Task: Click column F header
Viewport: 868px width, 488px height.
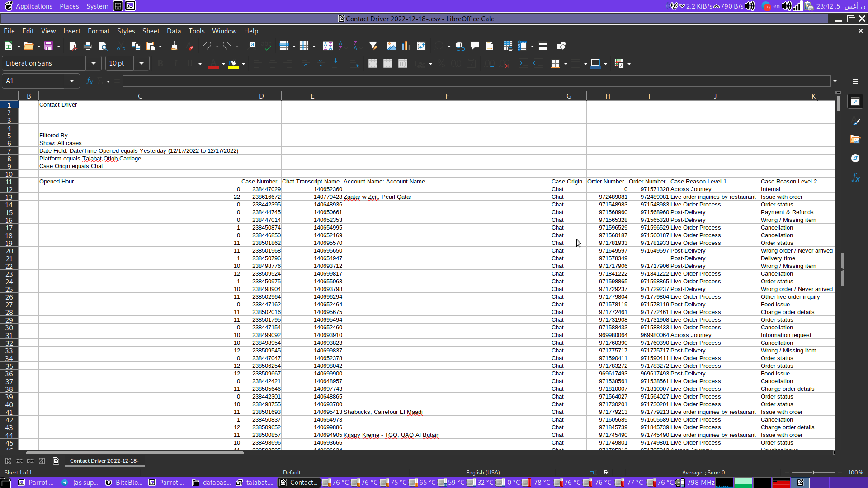Action: pos(447,96)
